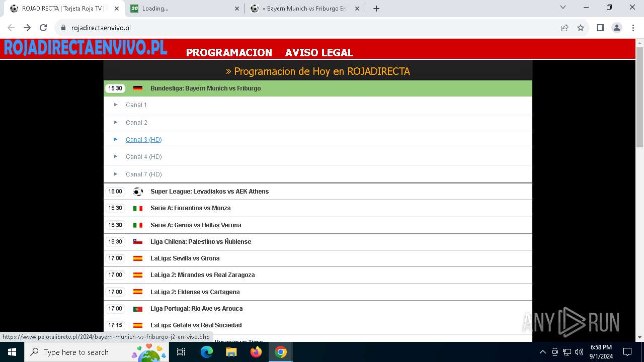The image size is (644, 362).
Task: Click the ROJADIRECTAENVIVO.PL site logo
Action: [86, 48]
